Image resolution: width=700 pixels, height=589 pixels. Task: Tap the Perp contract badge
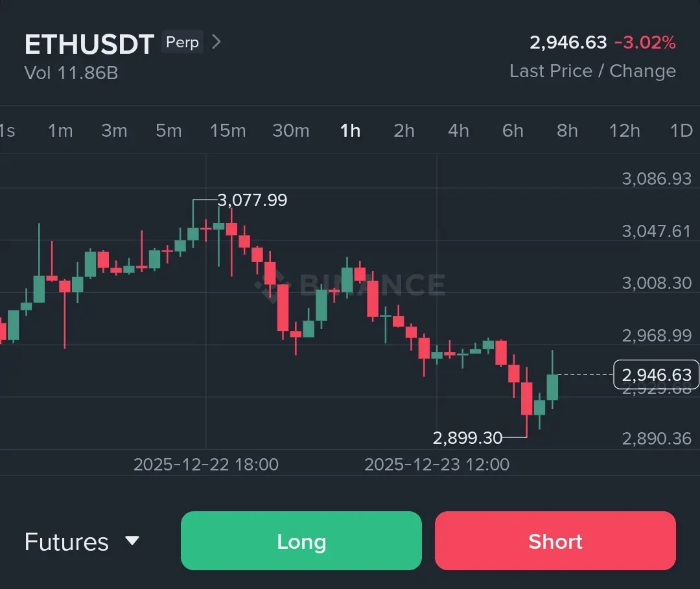tap(182, 42)
